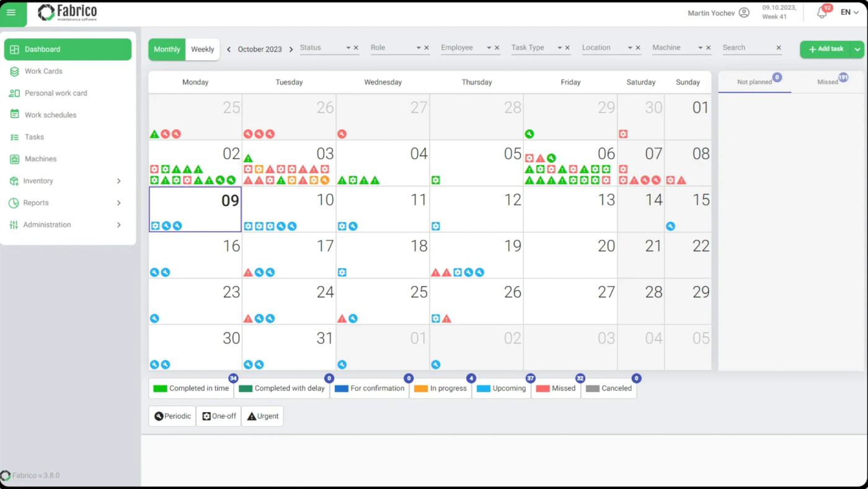
Task: Clear the Machine filter
Action: pyautogui.click(x=708, y=48)
